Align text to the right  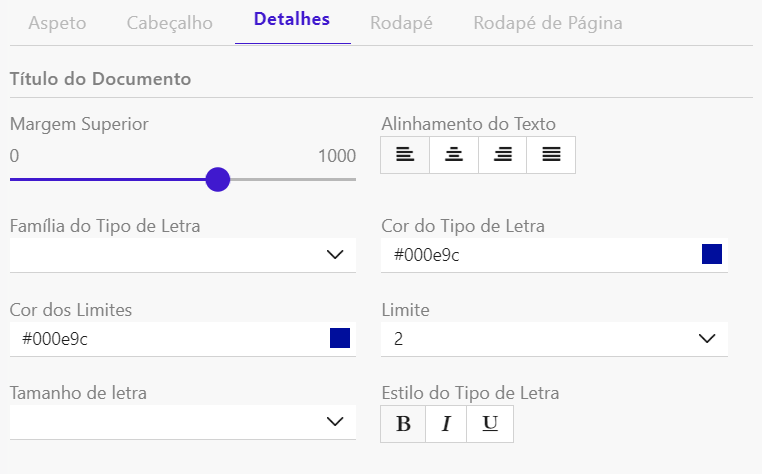pyautogui.click(x=503, y=155)
